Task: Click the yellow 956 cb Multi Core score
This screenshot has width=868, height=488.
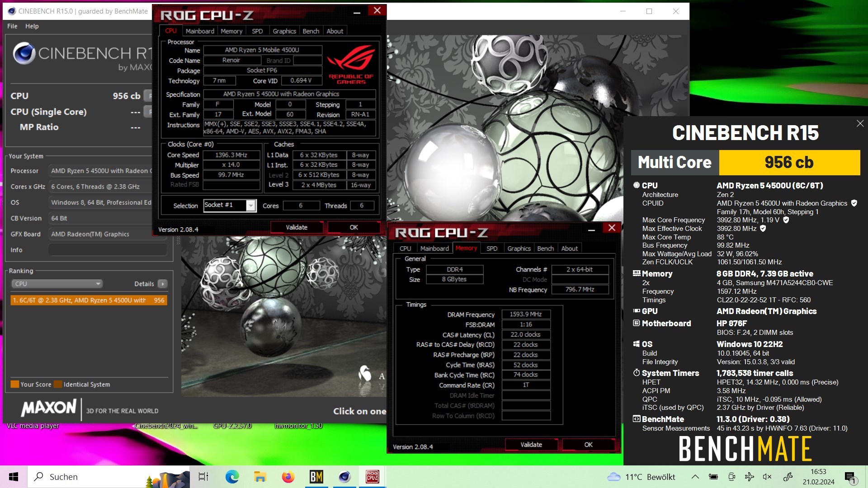Action: (789, 162)
